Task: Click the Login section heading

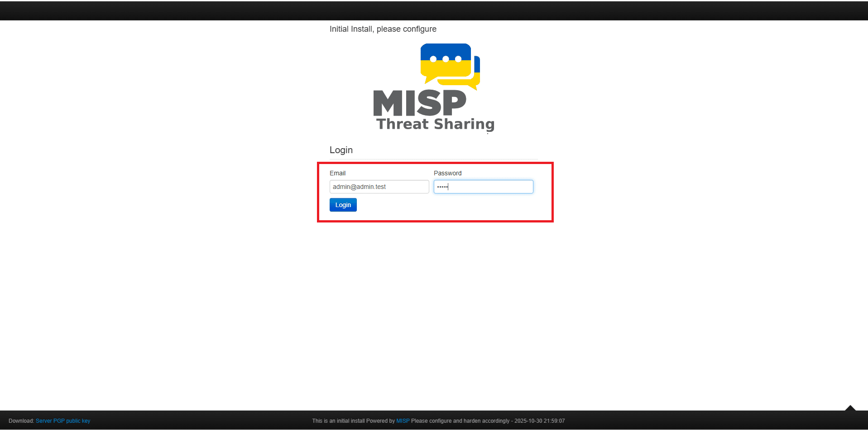Action: (341, 150)
